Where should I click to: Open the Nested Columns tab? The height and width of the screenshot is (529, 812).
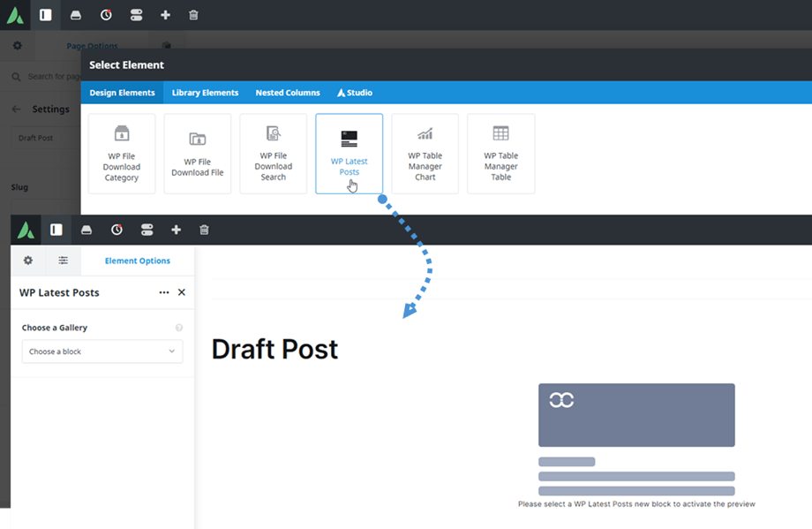(x=287, y=93)
